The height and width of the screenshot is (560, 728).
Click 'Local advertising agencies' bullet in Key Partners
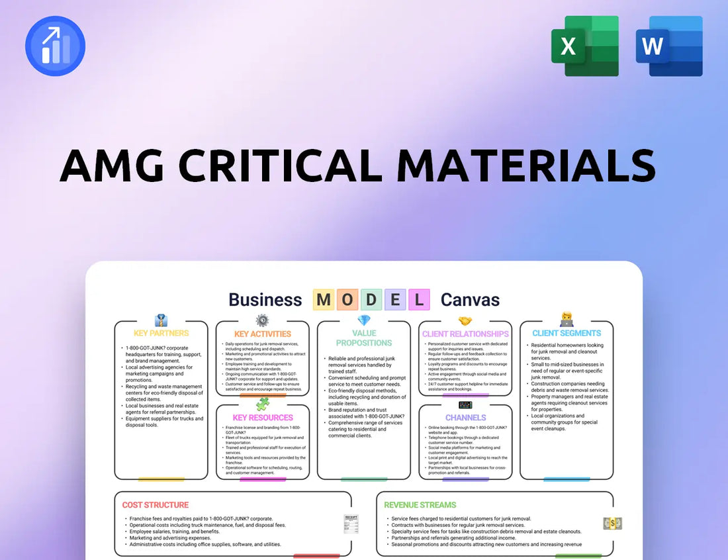click(159, 373)
